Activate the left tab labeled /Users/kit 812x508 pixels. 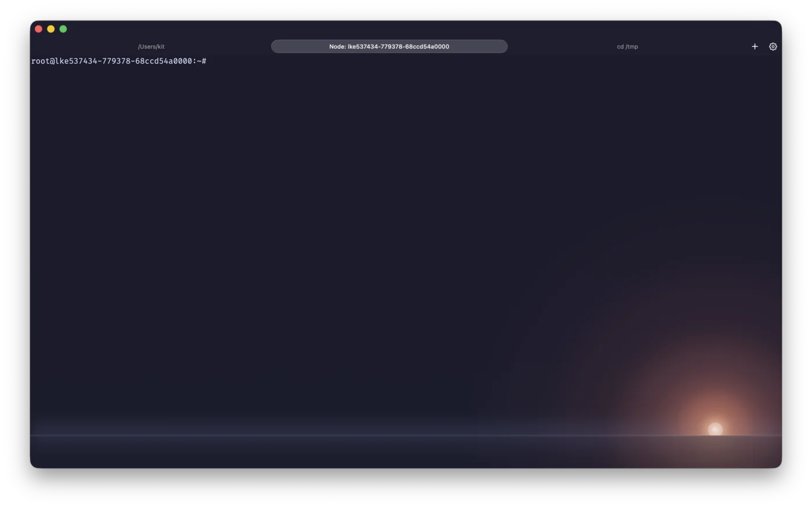(x=151, y=46)
